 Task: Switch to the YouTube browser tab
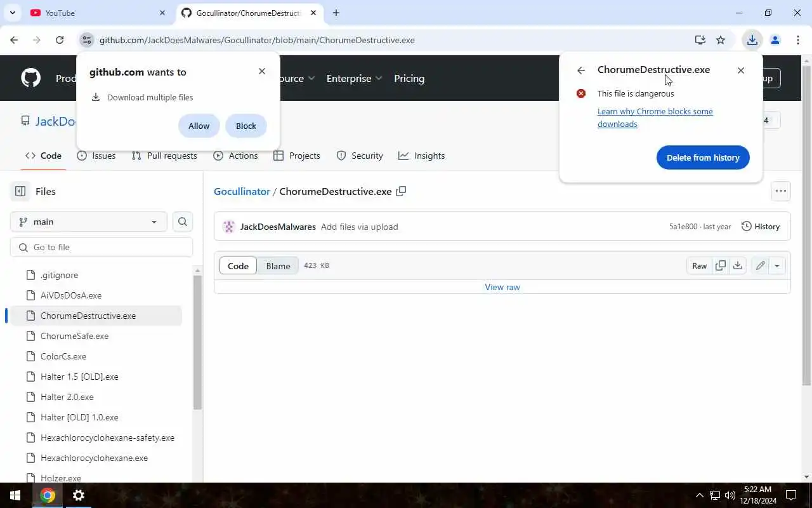point(98,13)
